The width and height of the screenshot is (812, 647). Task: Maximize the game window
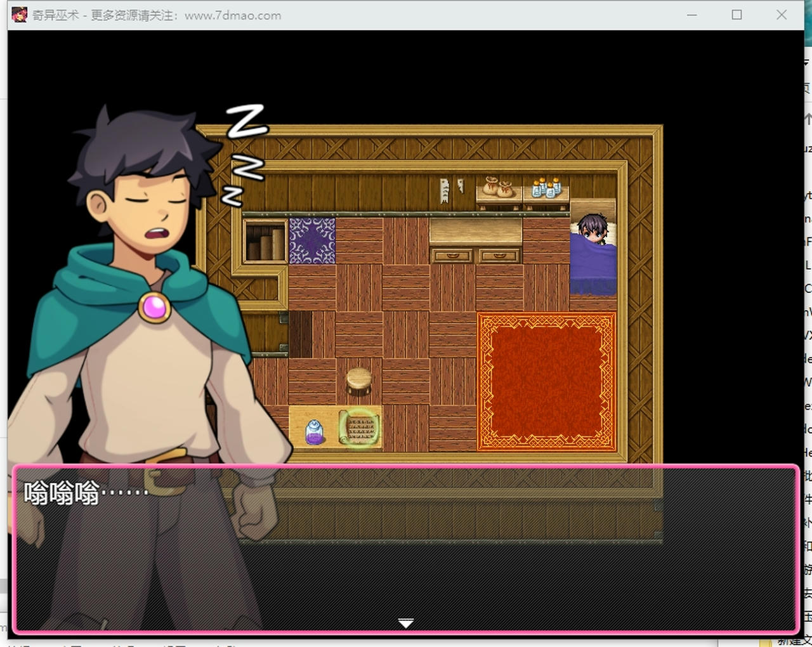(737, 15)
